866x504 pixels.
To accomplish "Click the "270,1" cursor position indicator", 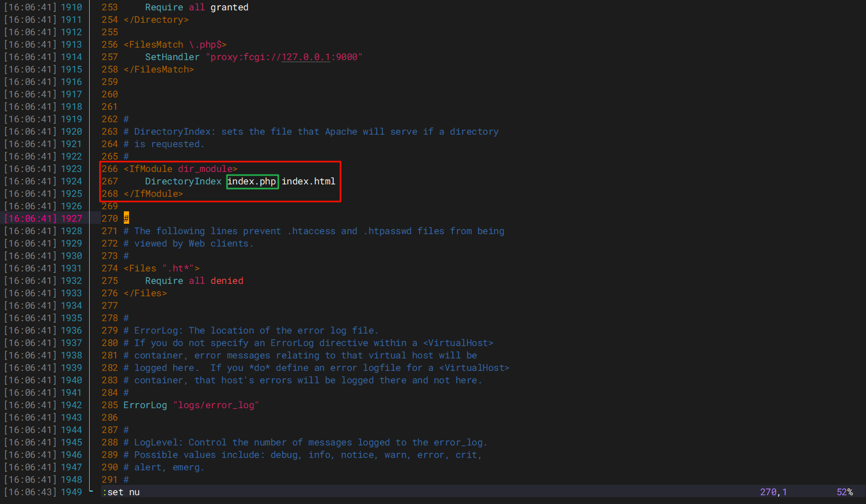I will (x=773, y=492).
